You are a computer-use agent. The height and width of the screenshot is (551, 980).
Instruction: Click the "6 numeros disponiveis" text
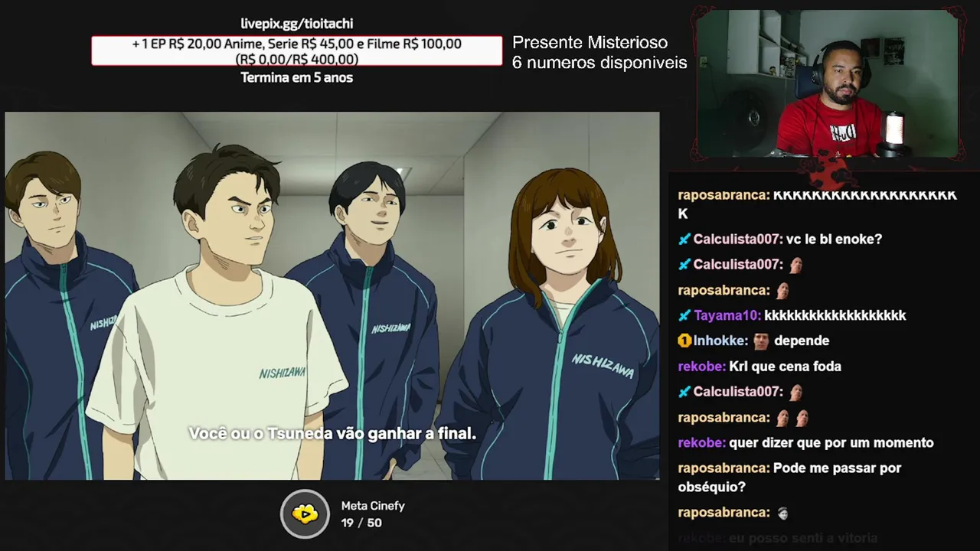pos(599,63)
